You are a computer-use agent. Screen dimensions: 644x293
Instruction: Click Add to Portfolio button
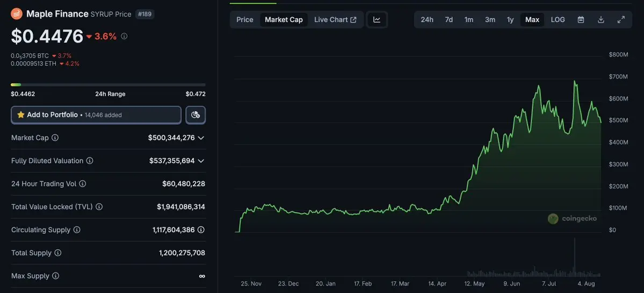[96, 115]
